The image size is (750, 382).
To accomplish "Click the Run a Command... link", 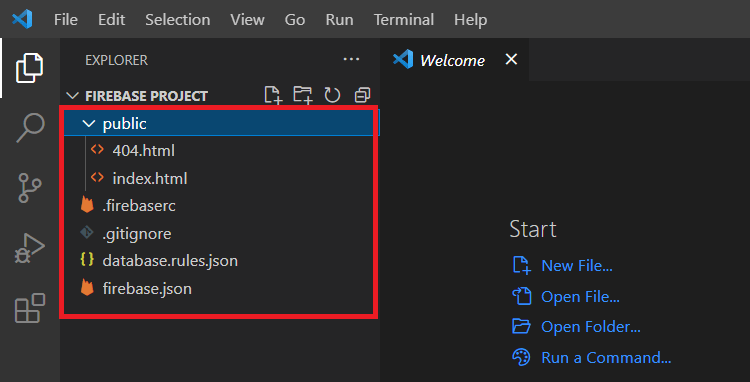I will point(606,358).
